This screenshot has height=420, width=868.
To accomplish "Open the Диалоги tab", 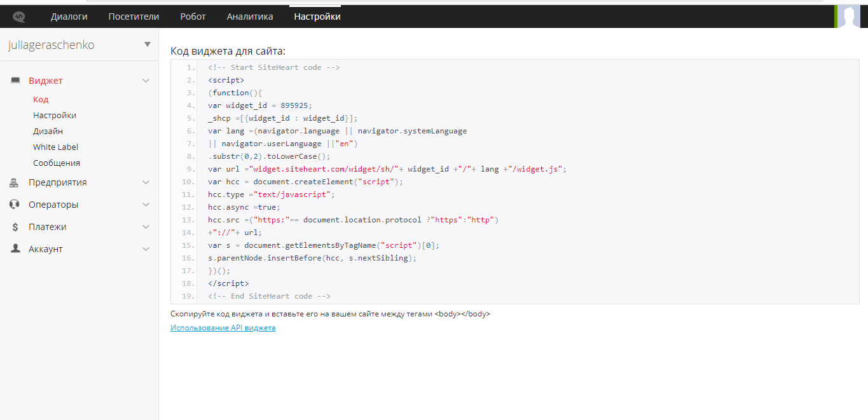I will click(69, 17).
